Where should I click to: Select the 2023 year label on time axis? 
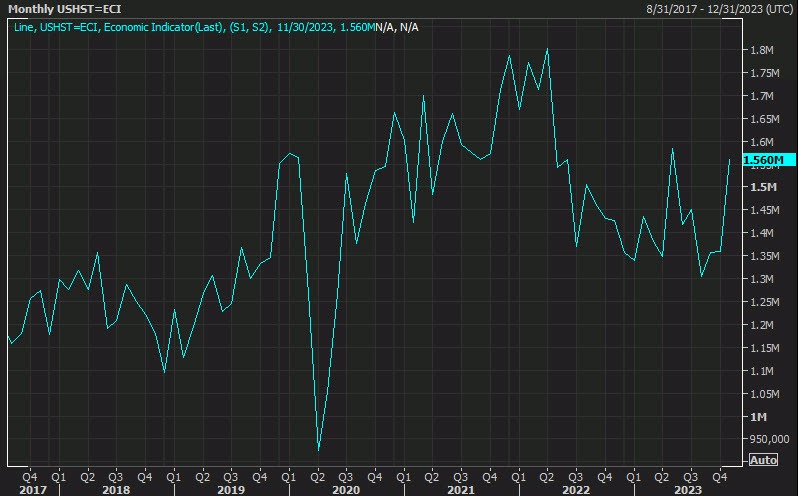tap(690, 489)
